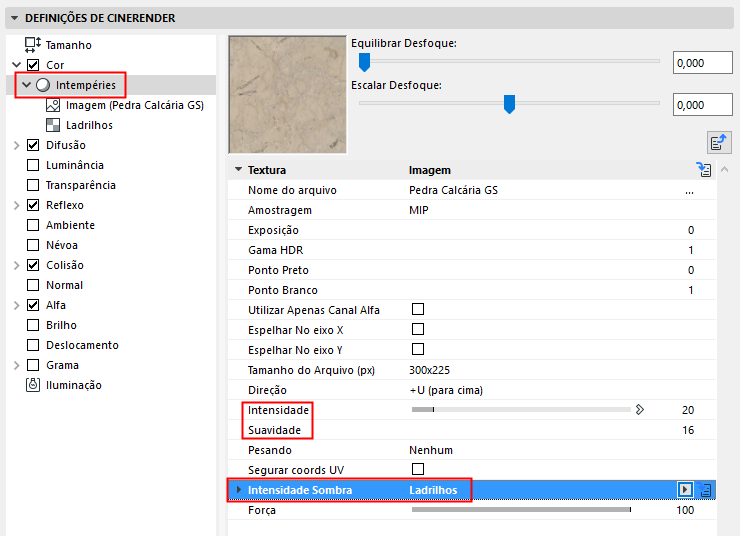Viewport: 740px width, 536px height.
Task: Select the Ladrilhos tree item
Action: [x=89, y=125]
